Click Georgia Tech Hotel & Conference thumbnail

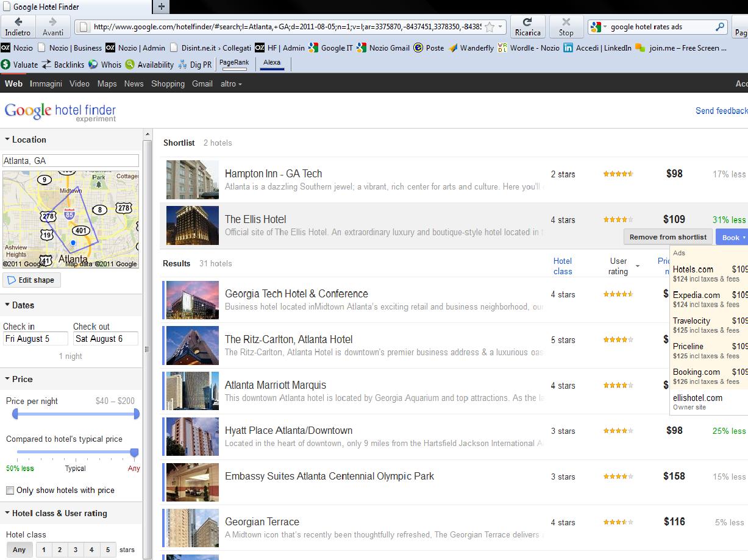tap(193, 300)
